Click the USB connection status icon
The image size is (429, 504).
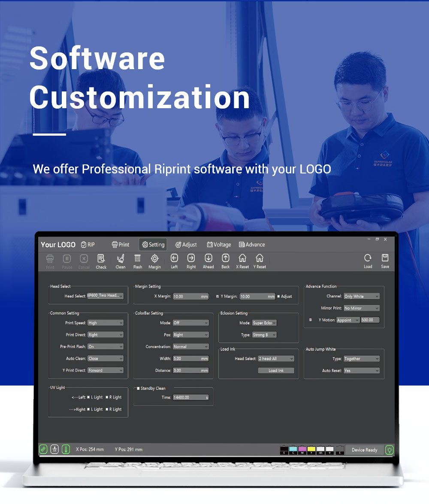pos(54,449)
